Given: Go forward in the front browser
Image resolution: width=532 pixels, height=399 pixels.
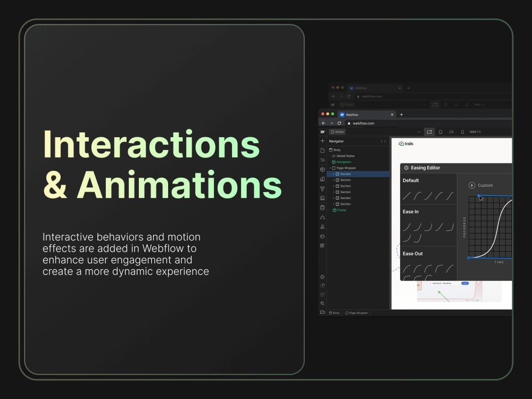Looking at the screenshot, I should coord(331,123).
